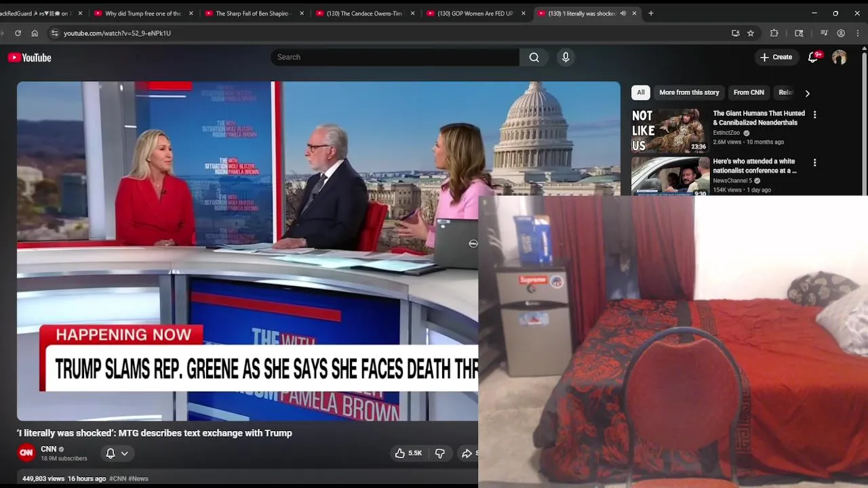
Task: Switch to 'The Candace Owens-Tim' tab
Action: click(x=363, y=14)
